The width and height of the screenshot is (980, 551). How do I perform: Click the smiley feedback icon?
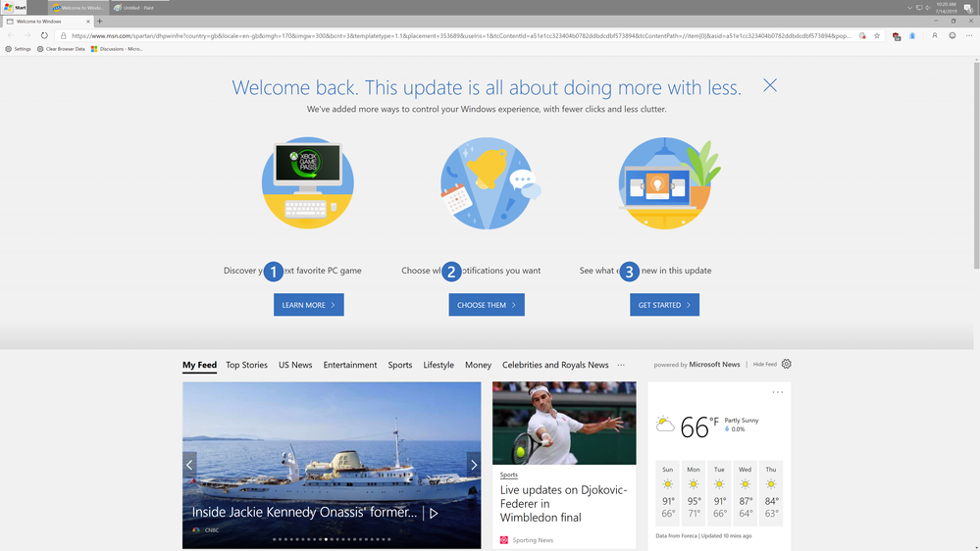(x=952, y=35)
